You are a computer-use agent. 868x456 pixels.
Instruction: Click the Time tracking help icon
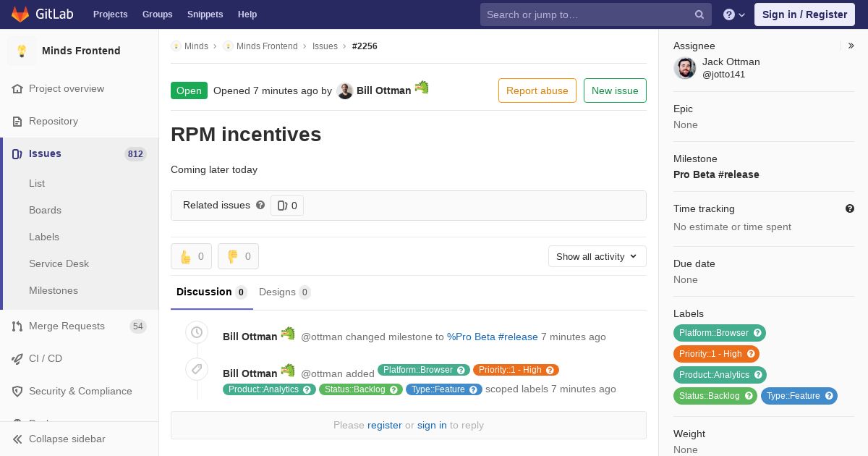[x=850, y=208]
